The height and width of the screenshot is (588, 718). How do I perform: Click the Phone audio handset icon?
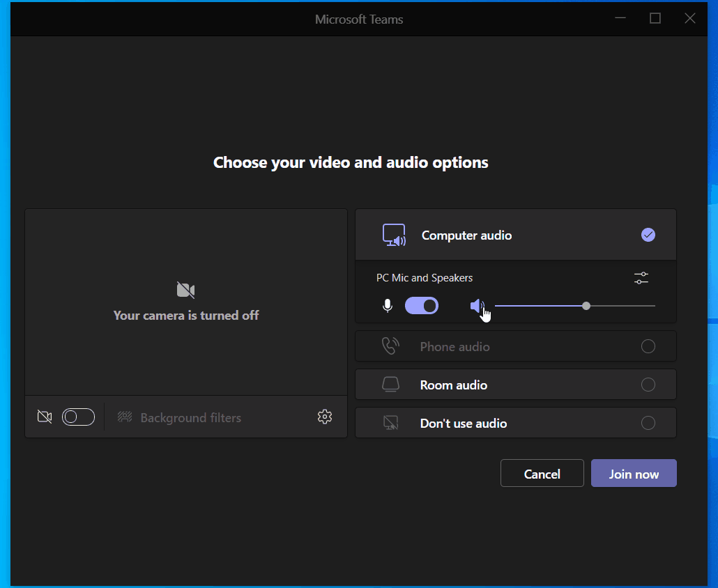pyautogui.click(x=390, y=346)
